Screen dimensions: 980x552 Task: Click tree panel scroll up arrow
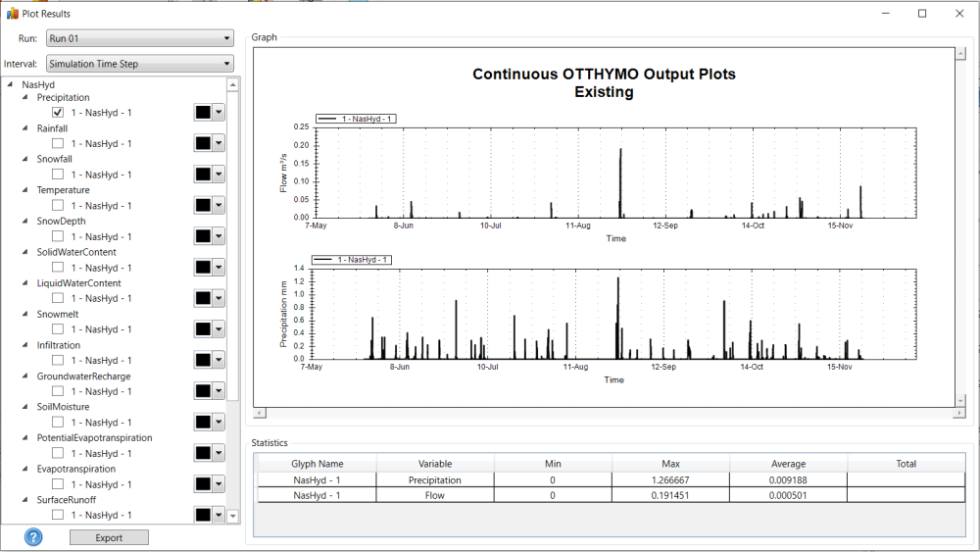(232, 84)
